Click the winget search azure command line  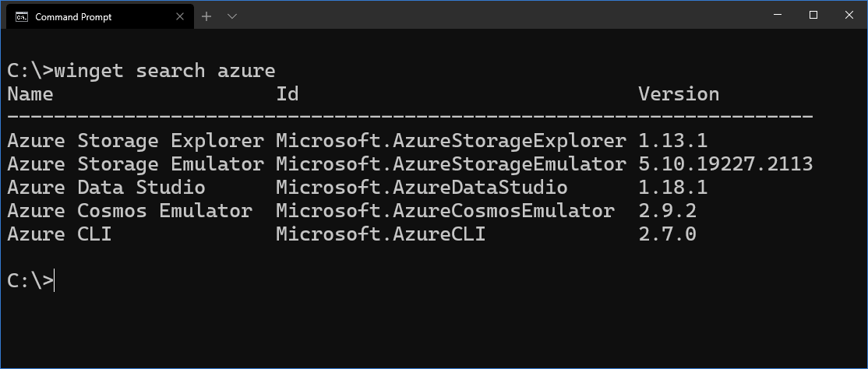click(141, 71)
